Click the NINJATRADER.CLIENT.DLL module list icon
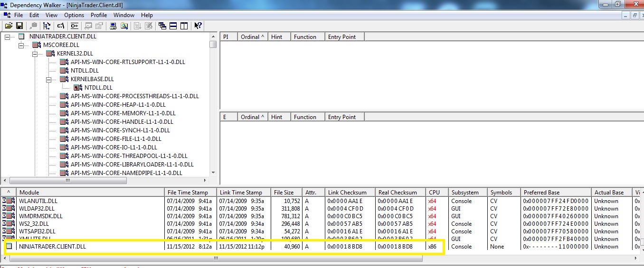This screenshot has width=644, height=268. [x=9, y=247]
